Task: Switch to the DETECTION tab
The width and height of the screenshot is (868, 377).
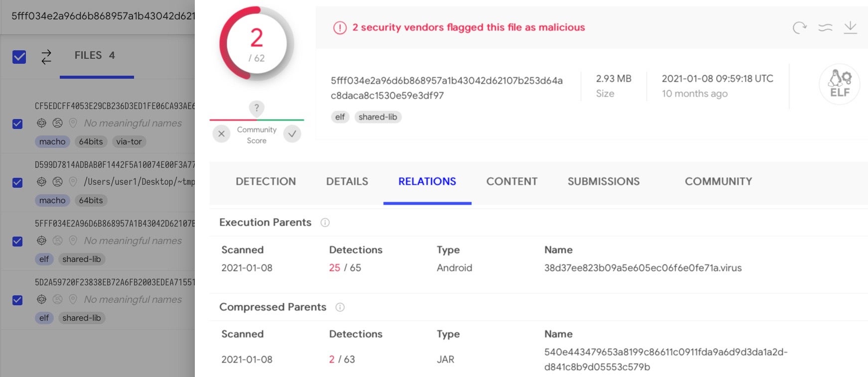Action: point(266,182)
